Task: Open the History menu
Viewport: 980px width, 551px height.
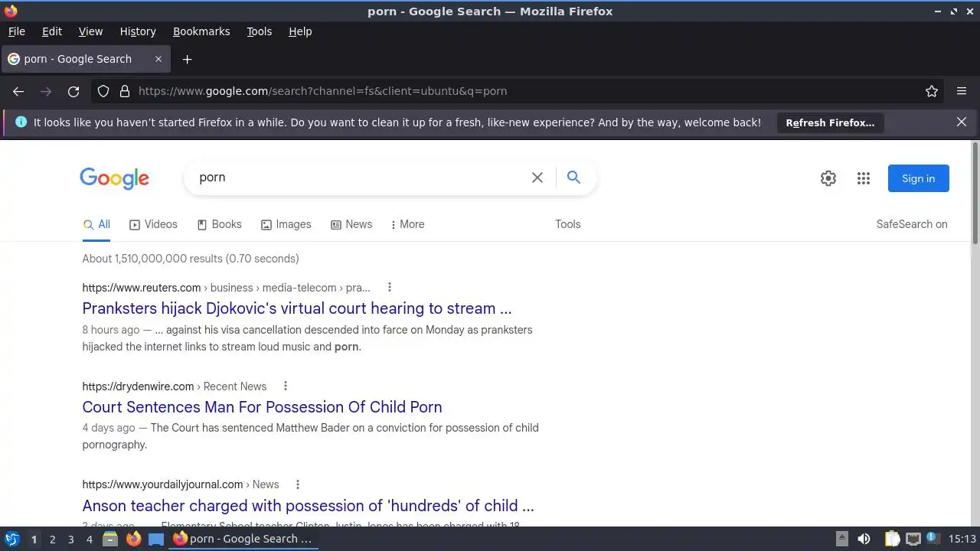Action: 138,31
